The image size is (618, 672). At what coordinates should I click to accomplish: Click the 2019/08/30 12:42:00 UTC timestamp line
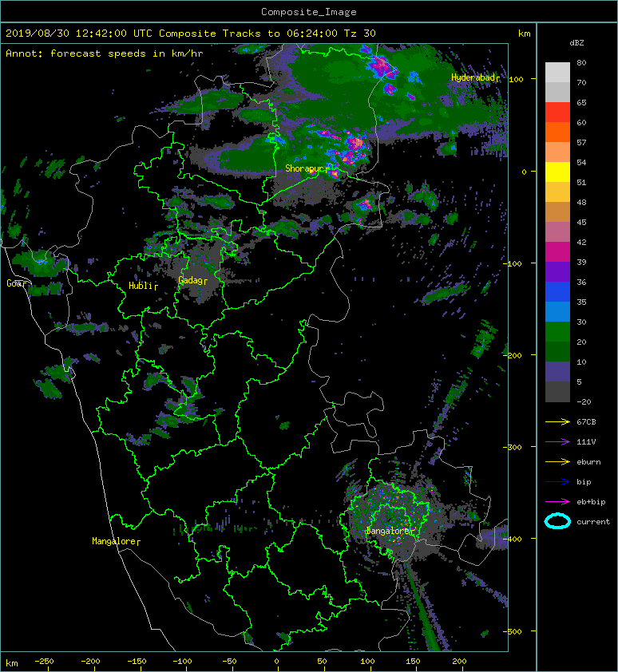(x=191, y=34)
